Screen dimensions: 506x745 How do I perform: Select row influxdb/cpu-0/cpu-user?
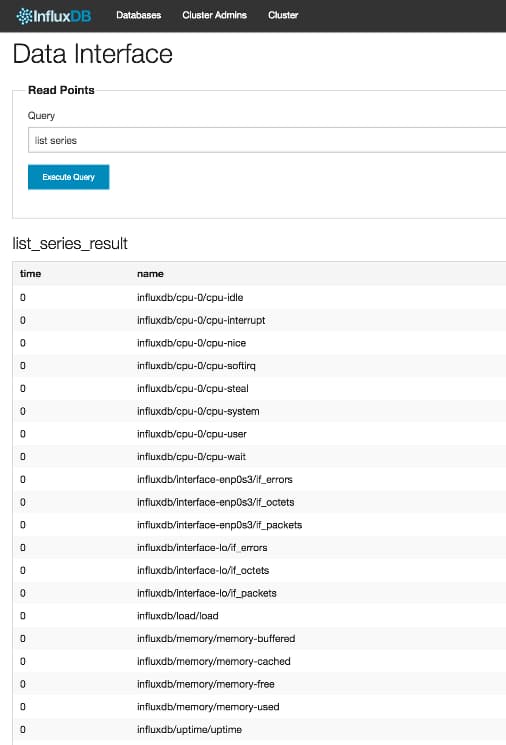click(259, 434)
